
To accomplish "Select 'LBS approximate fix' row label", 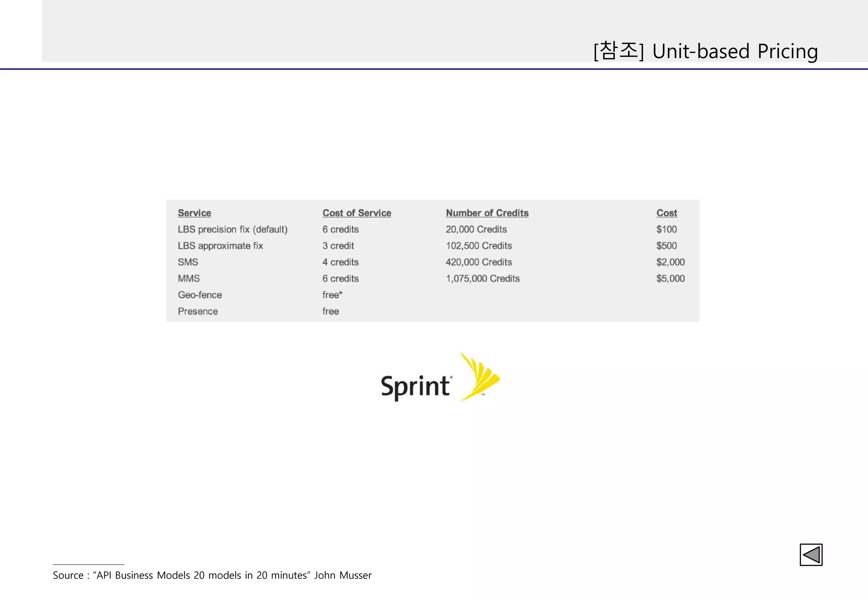I will [220, 246].
